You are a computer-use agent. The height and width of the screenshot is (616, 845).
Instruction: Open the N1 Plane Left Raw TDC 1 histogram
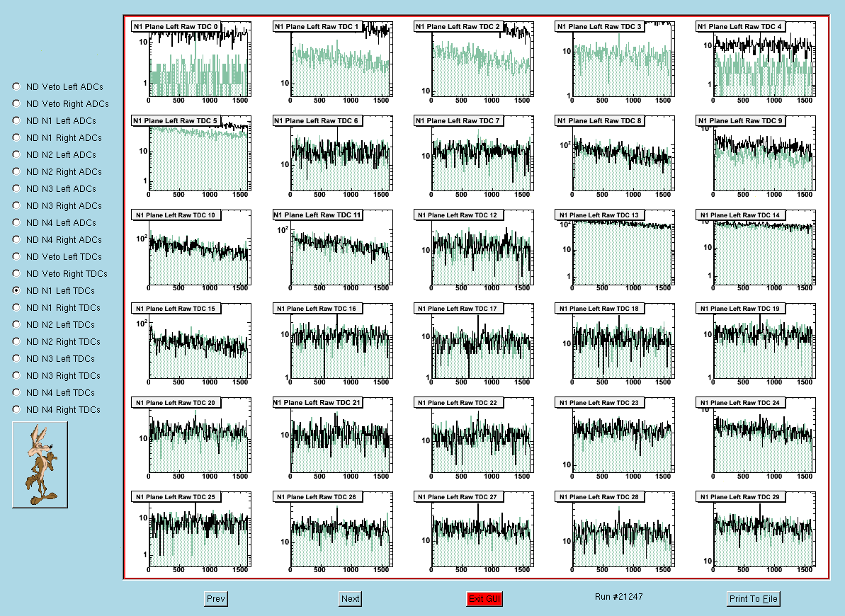coord(332,62)
